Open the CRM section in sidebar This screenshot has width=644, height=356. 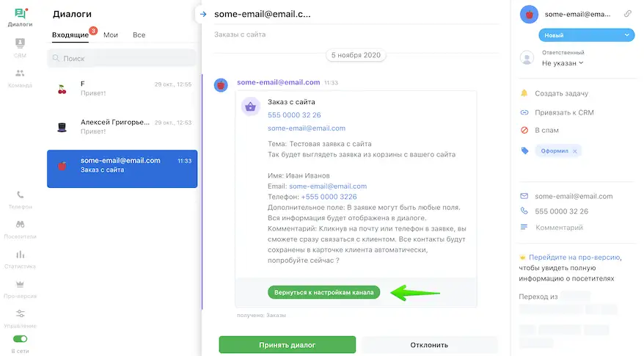(20, 46)
